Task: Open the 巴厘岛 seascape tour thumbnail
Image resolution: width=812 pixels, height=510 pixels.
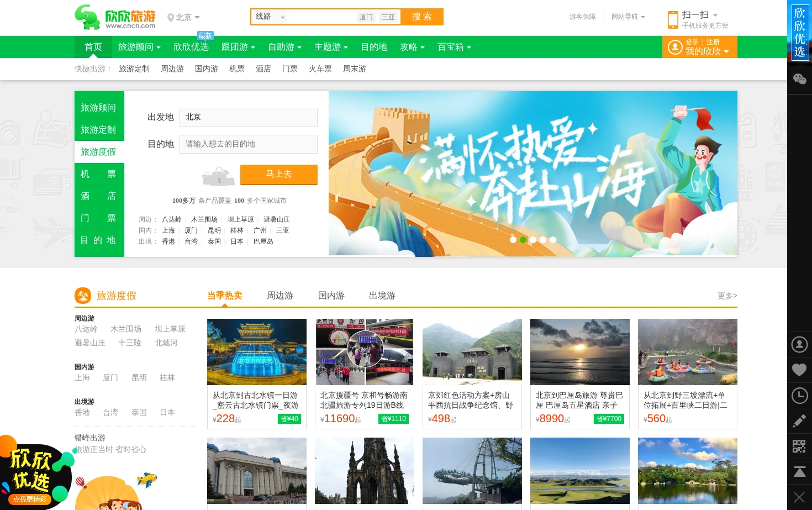Action: click(x=580, y=352)
